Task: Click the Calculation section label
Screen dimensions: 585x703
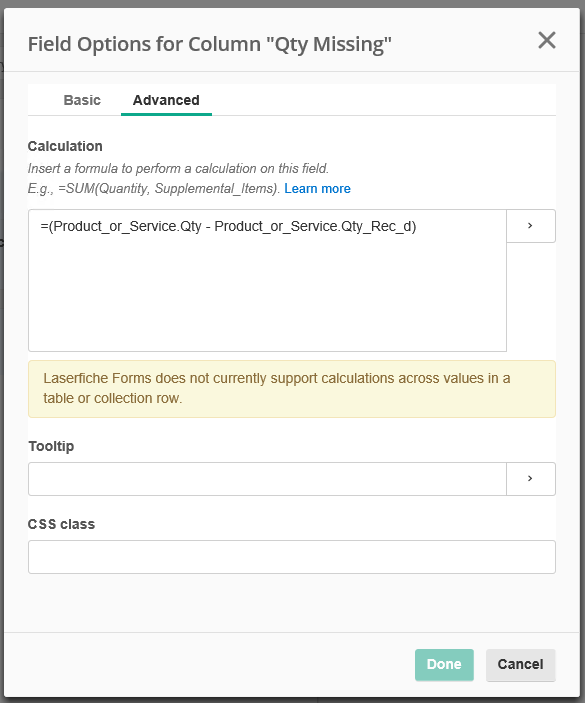Action: [65, 146]
